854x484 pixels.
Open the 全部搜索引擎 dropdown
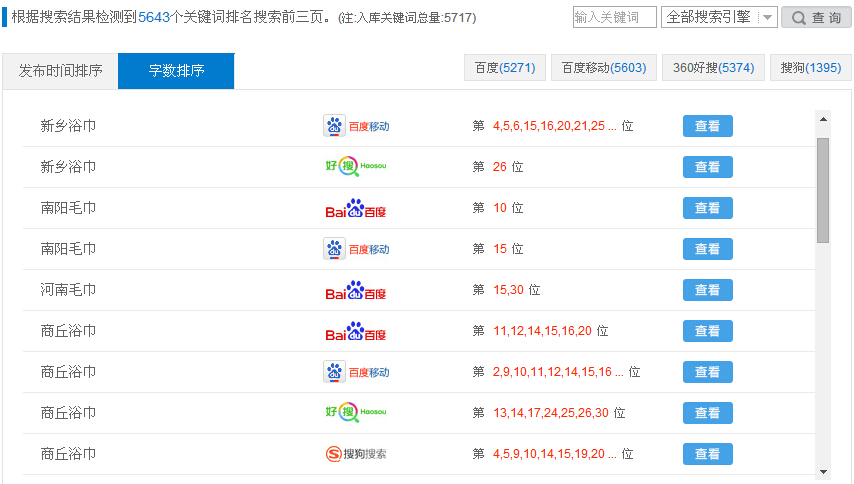[x=719, y=17]
